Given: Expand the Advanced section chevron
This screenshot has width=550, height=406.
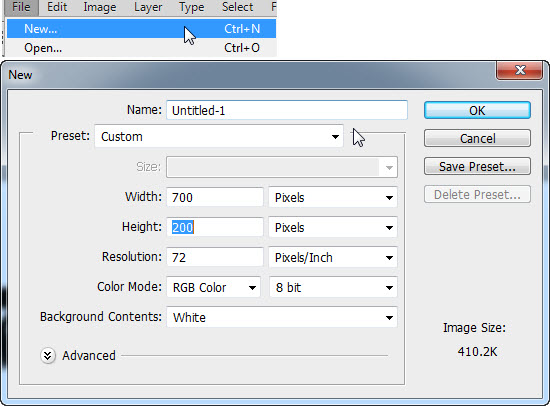Looking at the screenshot, I should click(48, 356).
